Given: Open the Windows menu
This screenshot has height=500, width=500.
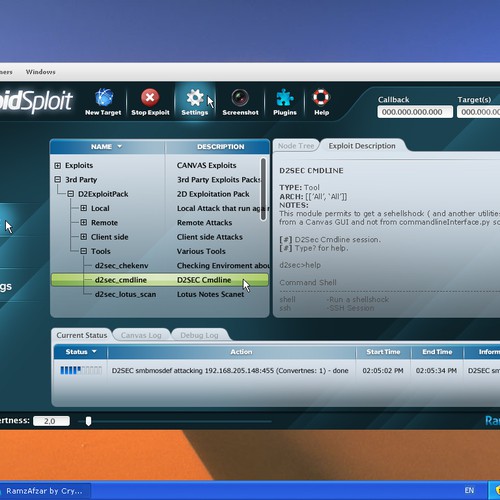Looking at the screenshot, I should [x=41, y=72].
